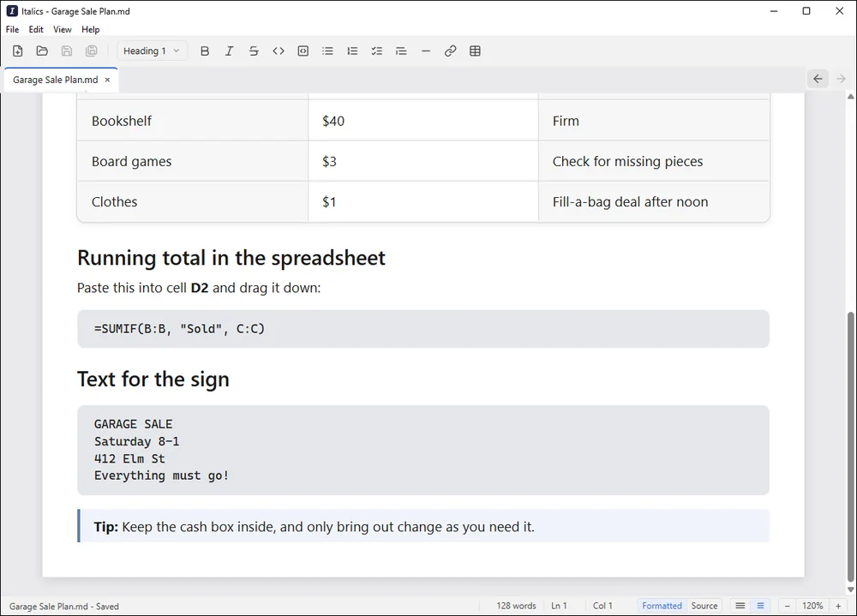Viewport: 857px width, 616px height.
Task: Apply bold formatting
Action: point(205,51)
